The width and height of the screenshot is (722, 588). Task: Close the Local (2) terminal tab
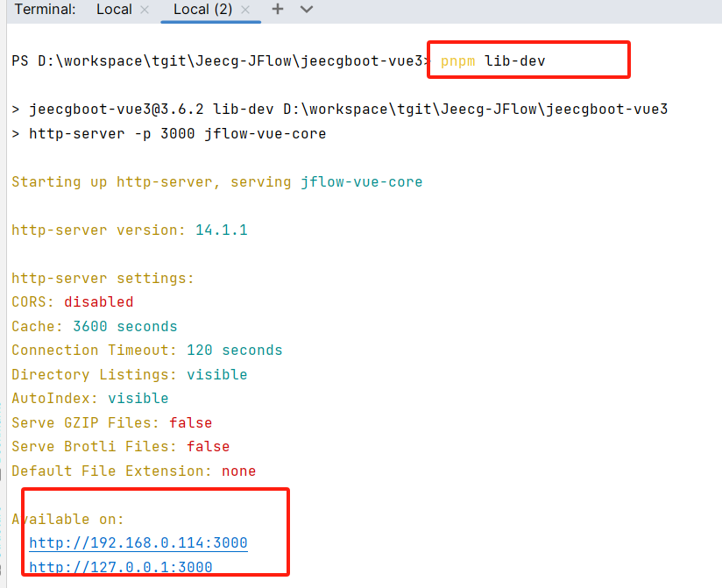pos(245,10)
